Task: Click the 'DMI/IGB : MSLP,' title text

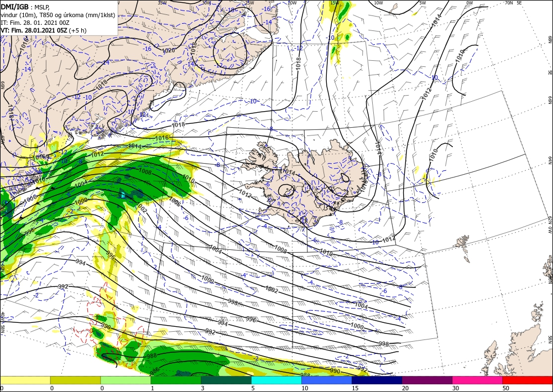Action: (x=25, y=6)
